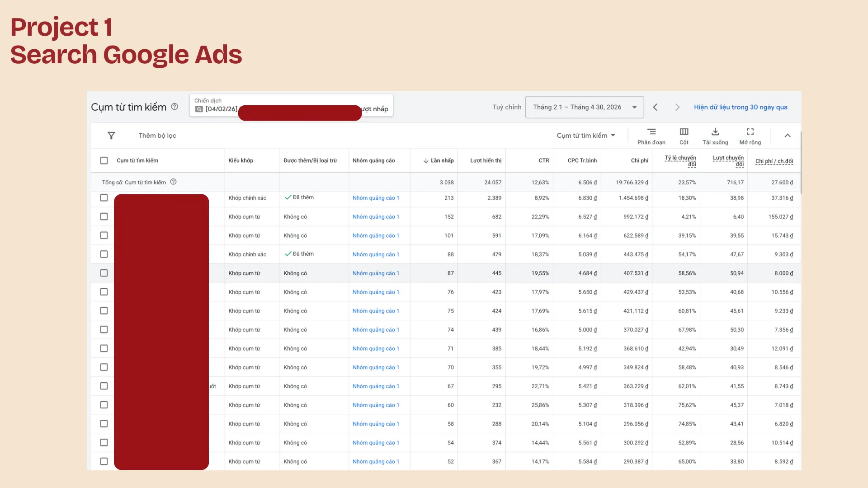Viewport: 868px width, 488px height.
Task: Open the date range dropdown Tháng 2 1 – Tháng 4 30, 2026
Action: pos(585,107)
